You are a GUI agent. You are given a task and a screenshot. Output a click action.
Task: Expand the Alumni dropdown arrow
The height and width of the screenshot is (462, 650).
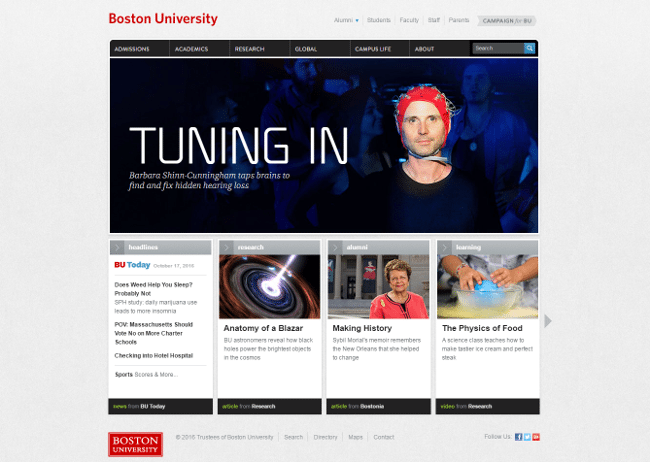(x=357, y=20)
